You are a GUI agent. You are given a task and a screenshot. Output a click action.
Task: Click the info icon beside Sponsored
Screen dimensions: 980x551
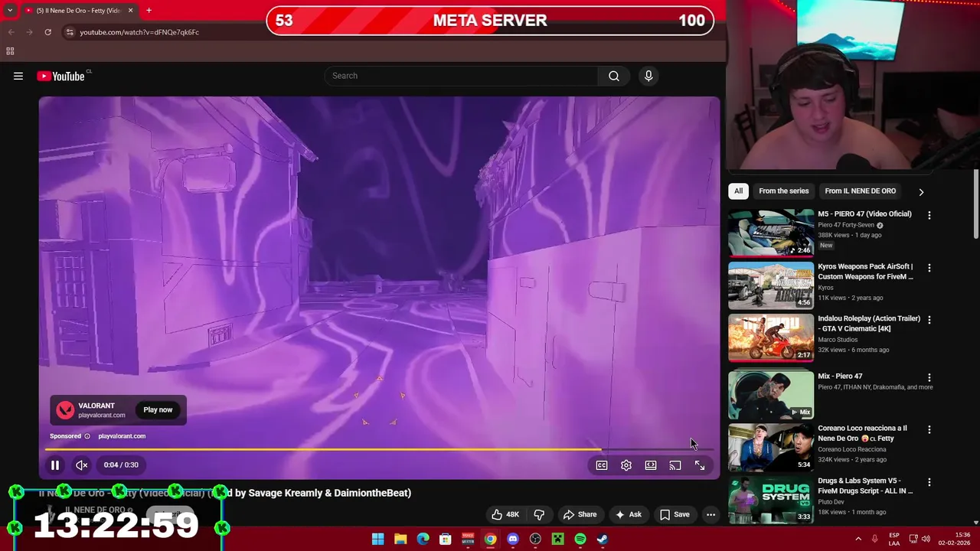pyautogui.click(x=87, y=436)
